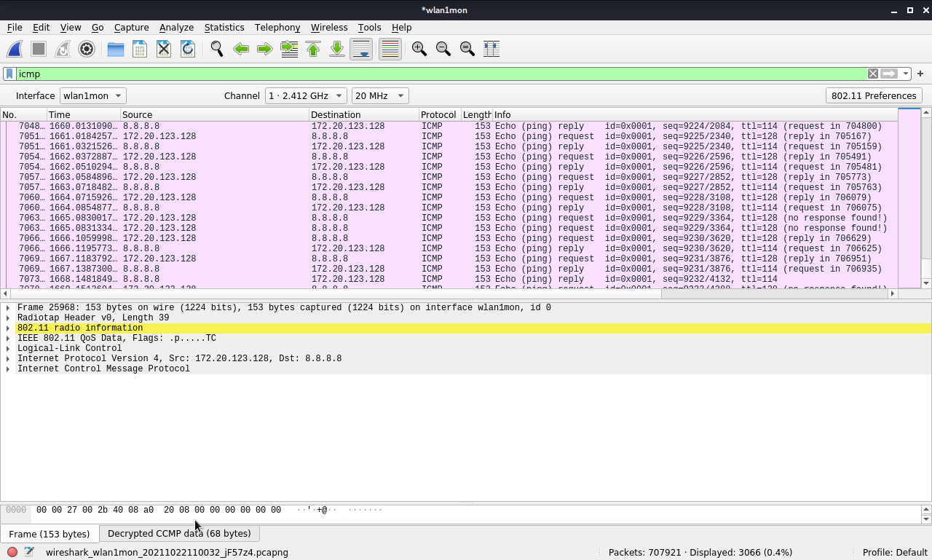Viewport: 932px width, 560px height.
Task: Expand the Radiotap Header section
Action: point(8,318)
